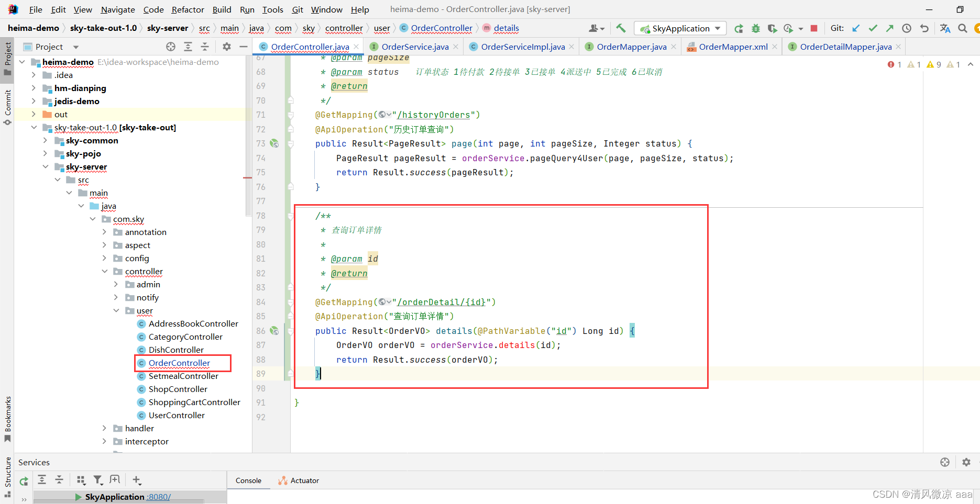Open the translate plugin icon

(x=945, y=28)
